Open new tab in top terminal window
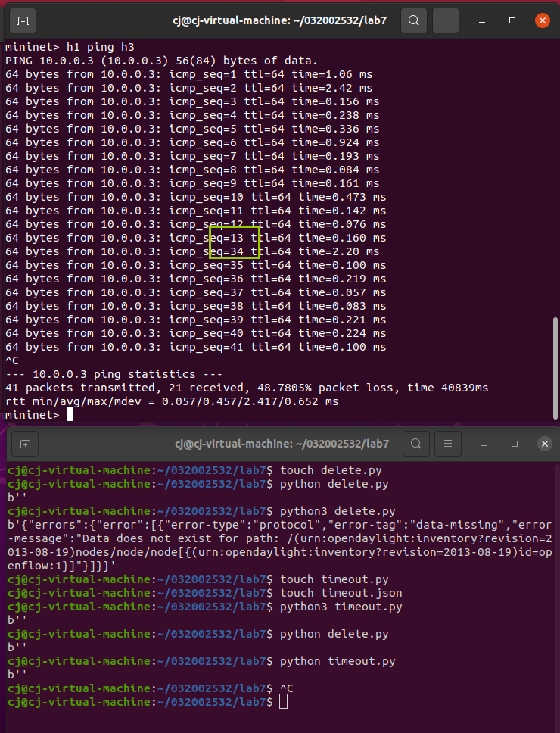Viewport: 560px width, 733px height. click(23, 21)
